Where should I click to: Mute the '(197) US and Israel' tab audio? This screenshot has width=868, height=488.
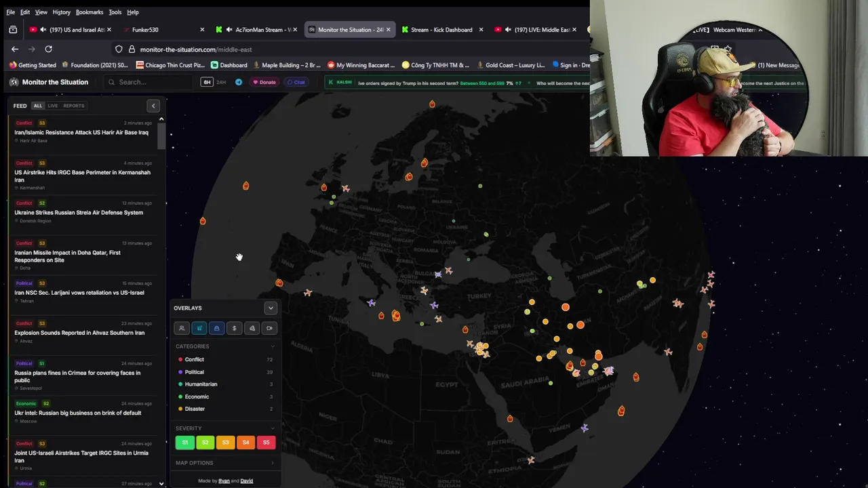point(43,30)
